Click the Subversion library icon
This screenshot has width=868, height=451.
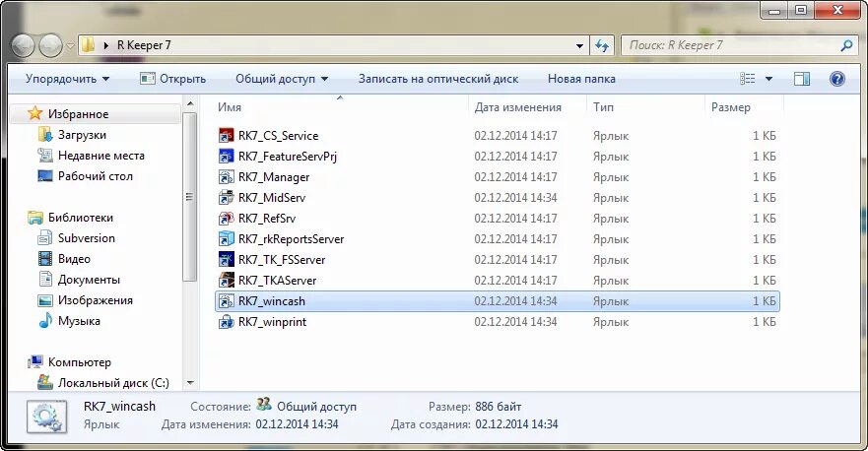click(x=45, y=238)
